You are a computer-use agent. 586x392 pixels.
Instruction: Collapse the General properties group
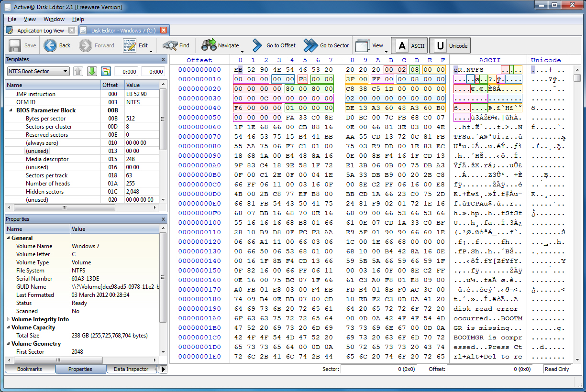[9, 238]
